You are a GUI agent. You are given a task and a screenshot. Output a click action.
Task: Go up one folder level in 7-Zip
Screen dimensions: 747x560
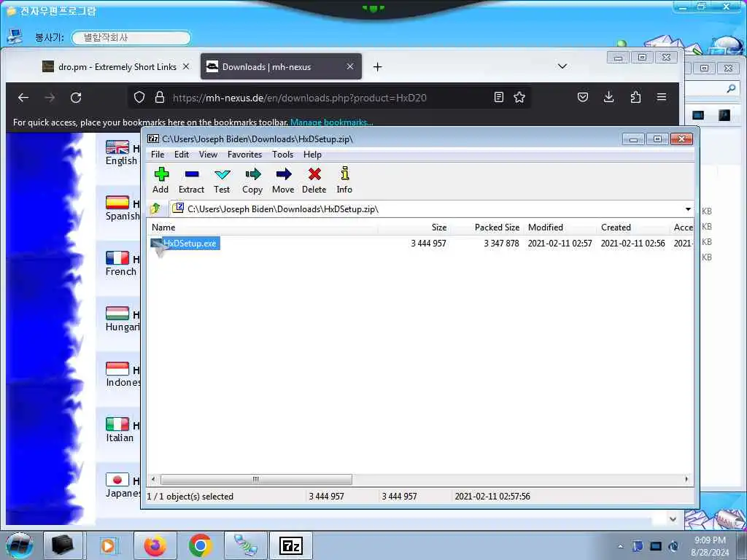pos(156,209)
